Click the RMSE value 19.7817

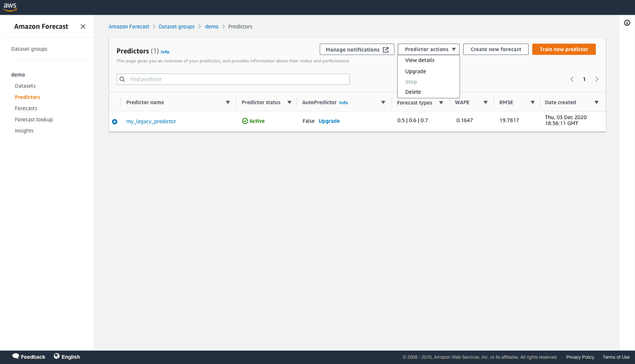click(509, 120)
